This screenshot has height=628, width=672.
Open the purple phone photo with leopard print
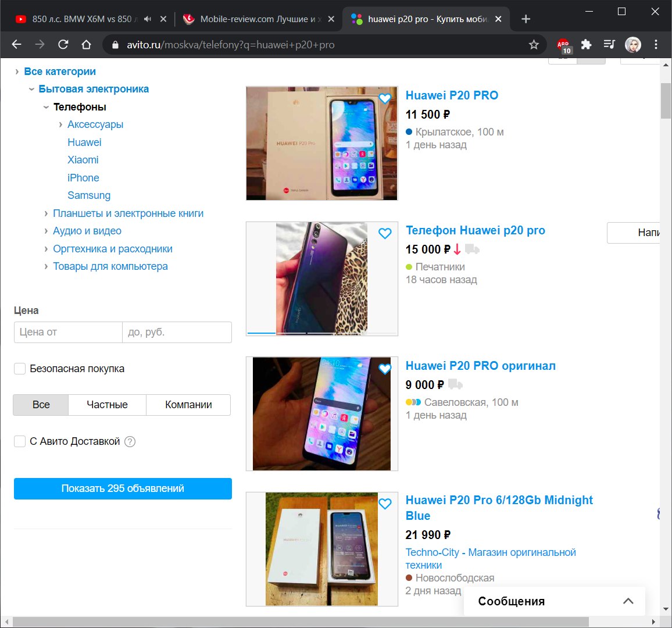(322, 278)
